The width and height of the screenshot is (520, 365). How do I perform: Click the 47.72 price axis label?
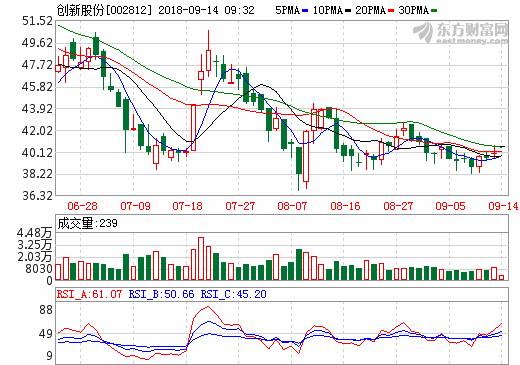coord(37,65)
